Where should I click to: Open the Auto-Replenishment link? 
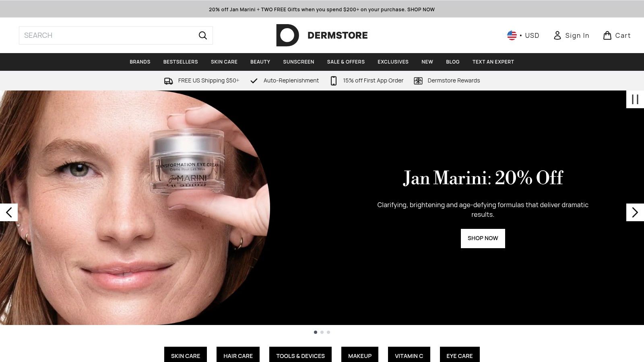click(x=285, y=81)
